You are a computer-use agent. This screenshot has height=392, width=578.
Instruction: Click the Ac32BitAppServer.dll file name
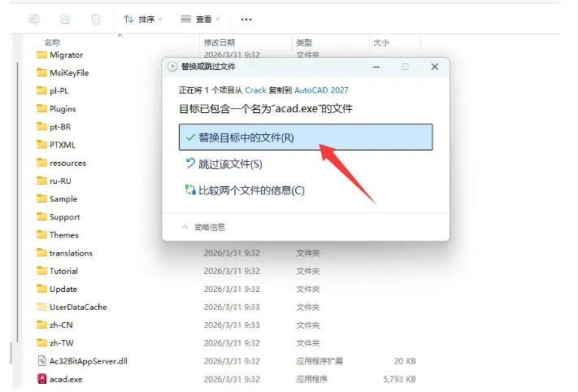89,361
